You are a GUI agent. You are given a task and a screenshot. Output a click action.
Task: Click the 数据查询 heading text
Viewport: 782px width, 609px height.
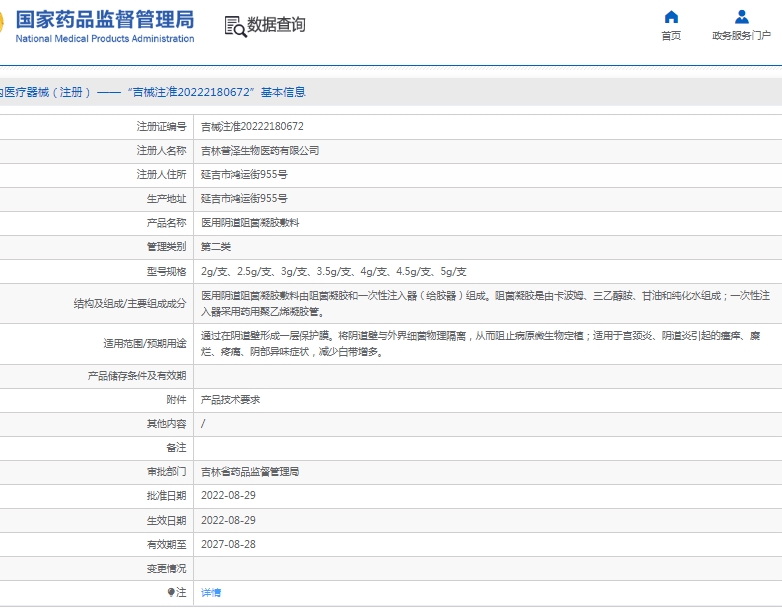tap(276, 24)
